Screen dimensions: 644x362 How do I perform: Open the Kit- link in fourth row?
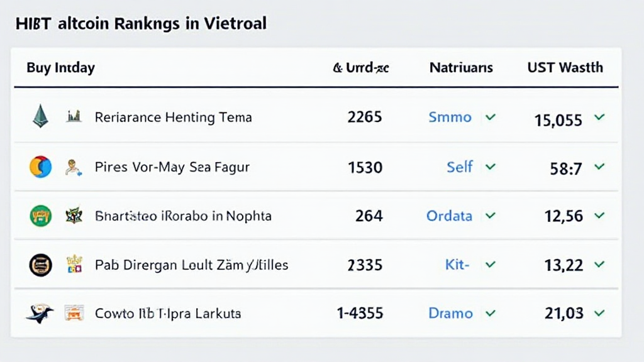[457, 265]
